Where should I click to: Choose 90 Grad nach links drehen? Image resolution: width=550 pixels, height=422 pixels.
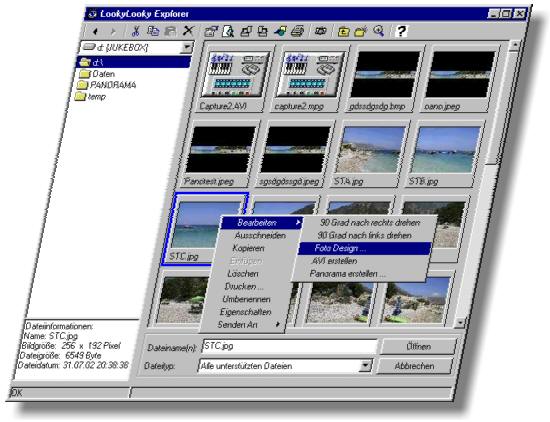[x=364, y=235]
